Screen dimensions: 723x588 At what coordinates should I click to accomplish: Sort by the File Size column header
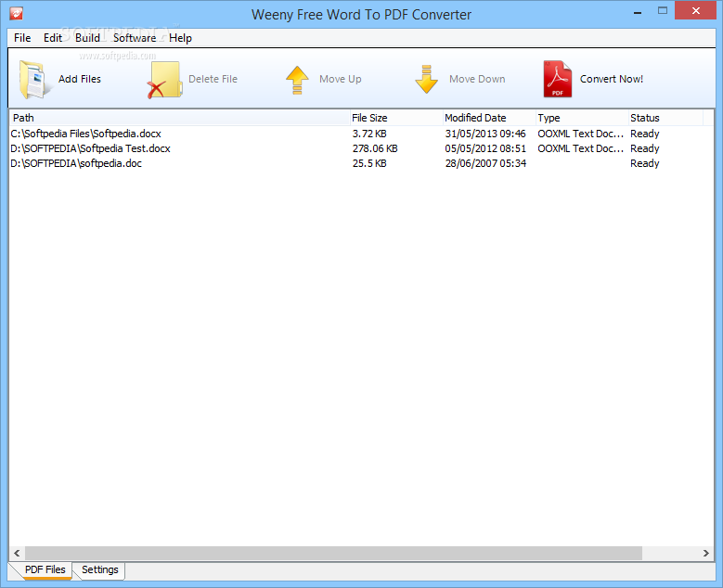[396, 118]
